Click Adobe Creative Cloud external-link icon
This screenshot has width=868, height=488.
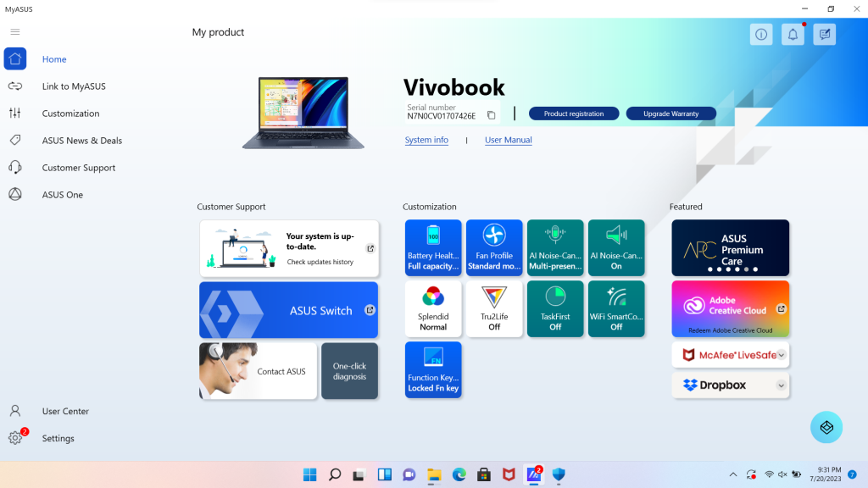pyautogui.click(x=781, y=308)
